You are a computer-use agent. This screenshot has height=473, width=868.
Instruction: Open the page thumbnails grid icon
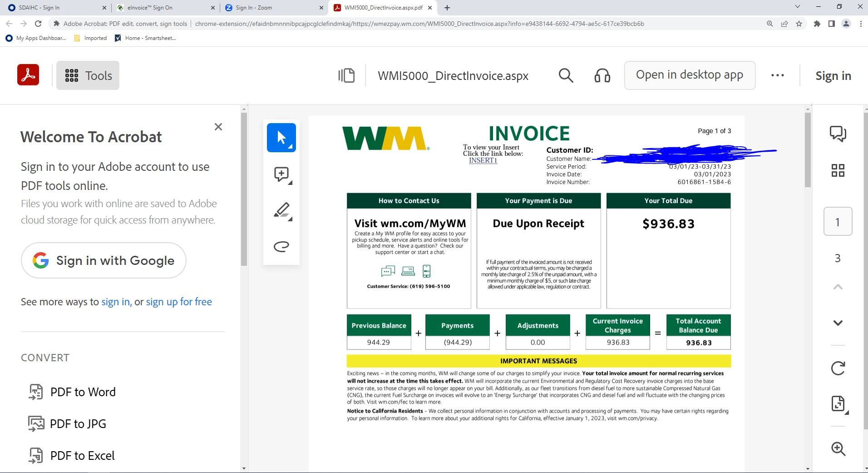[x=838, y=170]
